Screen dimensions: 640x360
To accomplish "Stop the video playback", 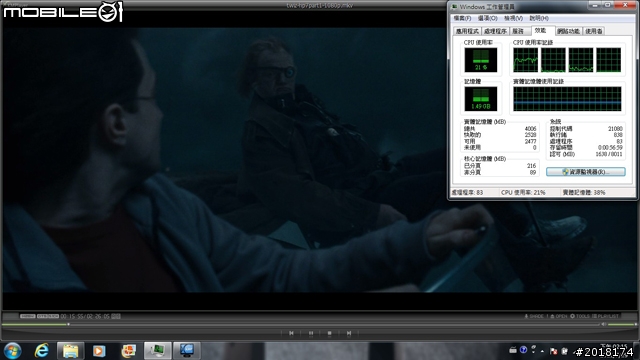I will click(329, 333).
